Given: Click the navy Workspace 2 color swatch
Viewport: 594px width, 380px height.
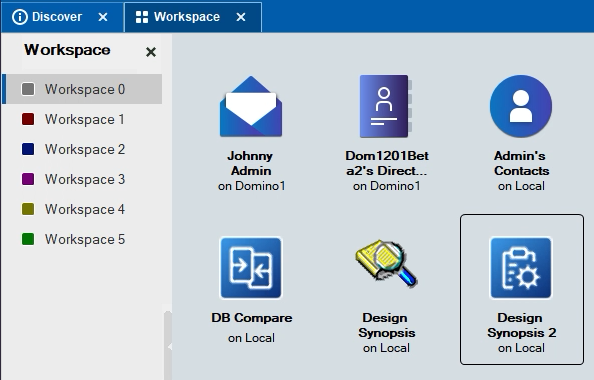Looking at the screenshot, I should point(28,149).
